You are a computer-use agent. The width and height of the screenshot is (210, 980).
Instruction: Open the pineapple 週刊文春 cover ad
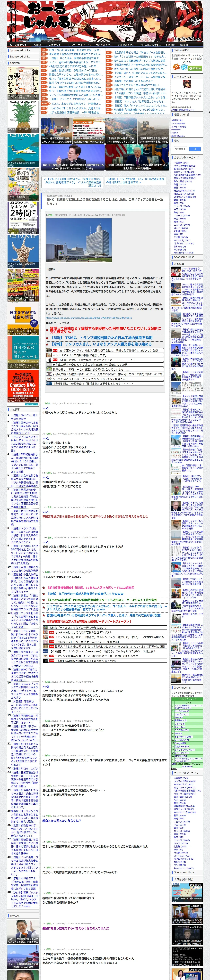23,116
